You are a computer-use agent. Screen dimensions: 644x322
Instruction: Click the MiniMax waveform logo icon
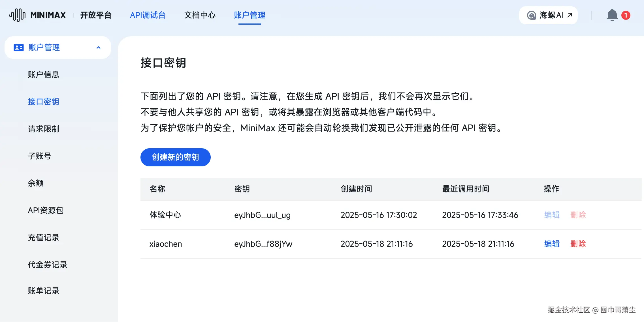click(17, 15)
